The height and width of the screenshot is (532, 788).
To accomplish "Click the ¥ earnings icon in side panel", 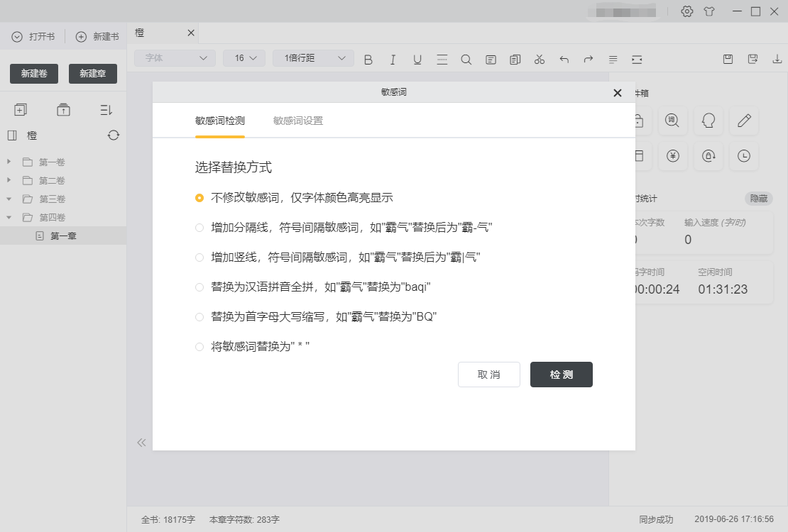I will click(x=672, y=156).
